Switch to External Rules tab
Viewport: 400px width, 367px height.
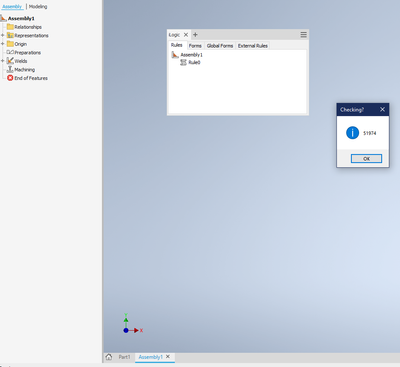pyautogui.click(x=253, y=46)
